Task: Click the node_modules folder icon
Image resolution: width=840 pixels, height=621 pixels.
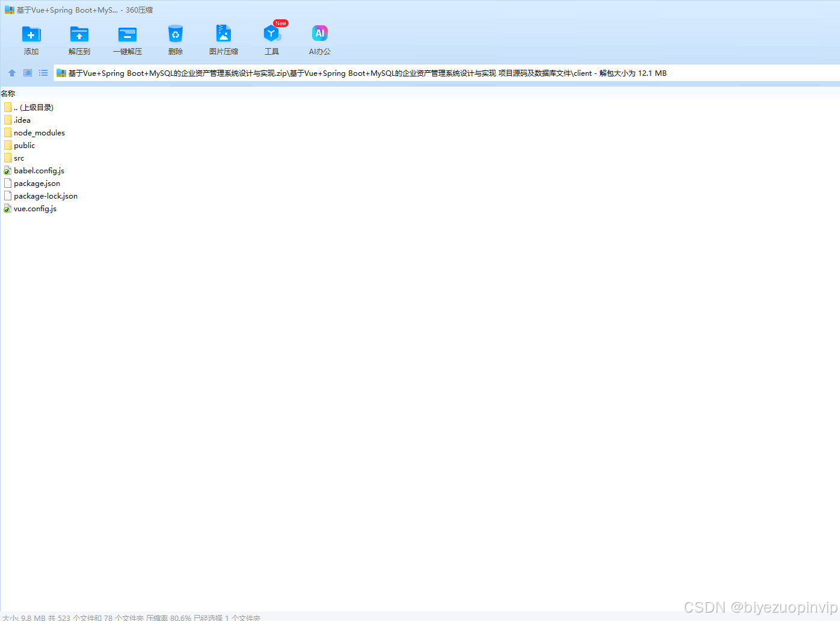Action: click(8, 132)
